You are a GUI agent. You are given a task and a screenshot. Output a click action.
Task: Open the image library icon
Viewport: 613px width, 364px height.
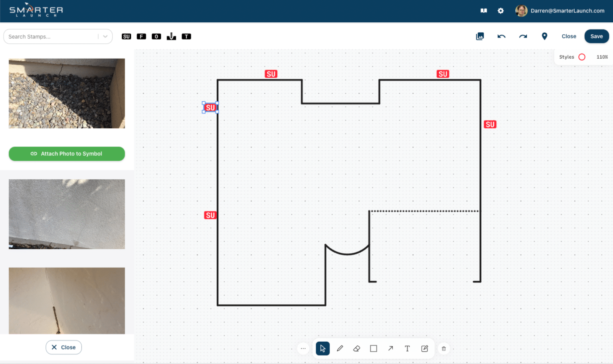480,36
